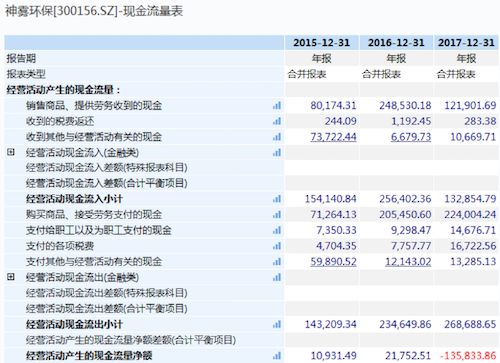
Task: Select the 经营活动产生的现金流量净额 row label
Action: pyautogui.click(x=89, y=356)
